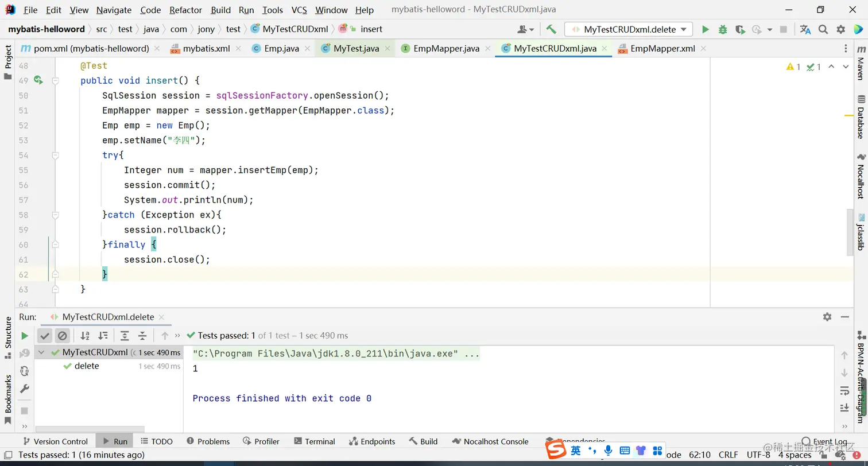This screenshot has height=466, width=868.
Task: Open the Endpoints tool window
Action: (x=372, y=441)
